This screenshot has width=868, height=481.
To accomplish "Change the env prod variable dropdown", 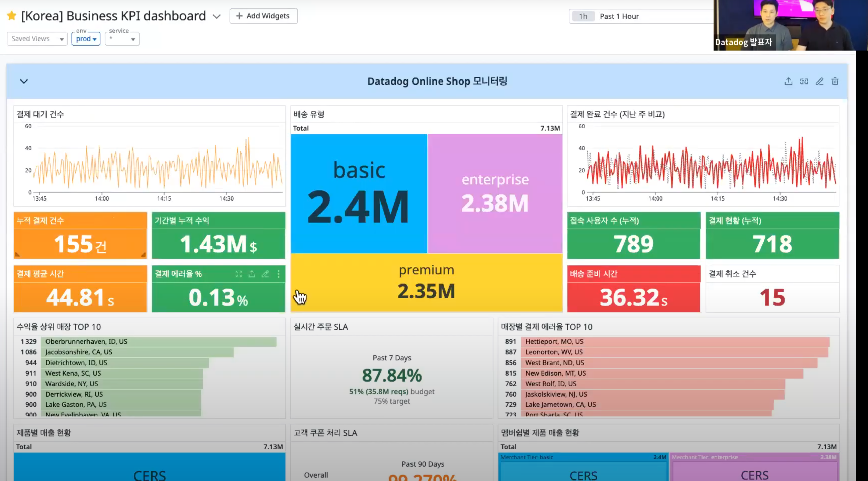I will (x=86, y=39).
